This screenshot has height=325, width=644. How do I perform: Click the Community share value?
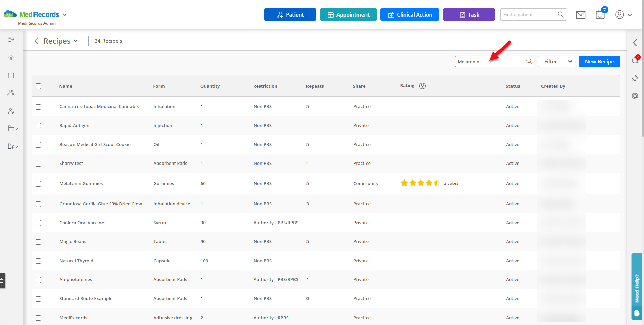366,183
